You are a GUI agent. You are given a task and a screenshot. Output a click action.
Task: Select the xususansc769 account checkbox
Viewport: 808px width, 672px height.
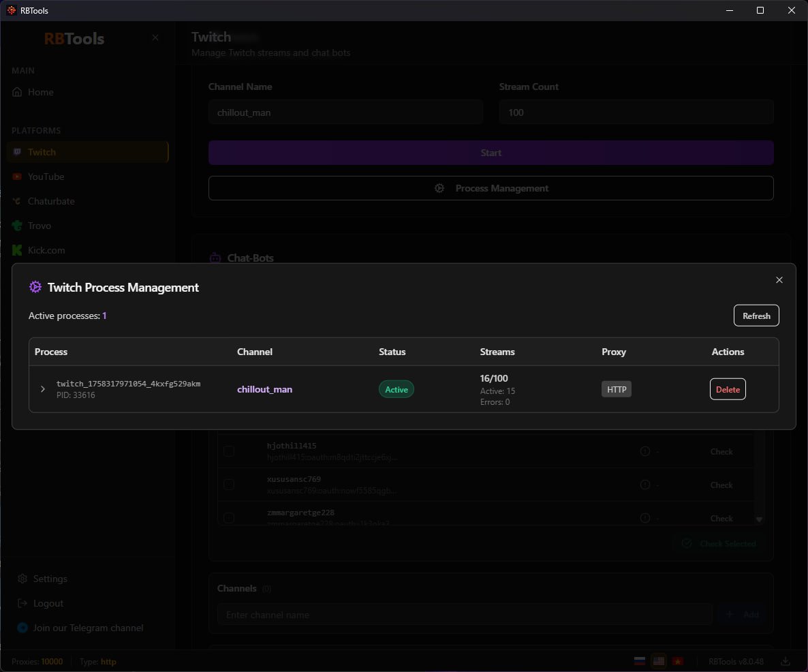click(x=229, y=485)
